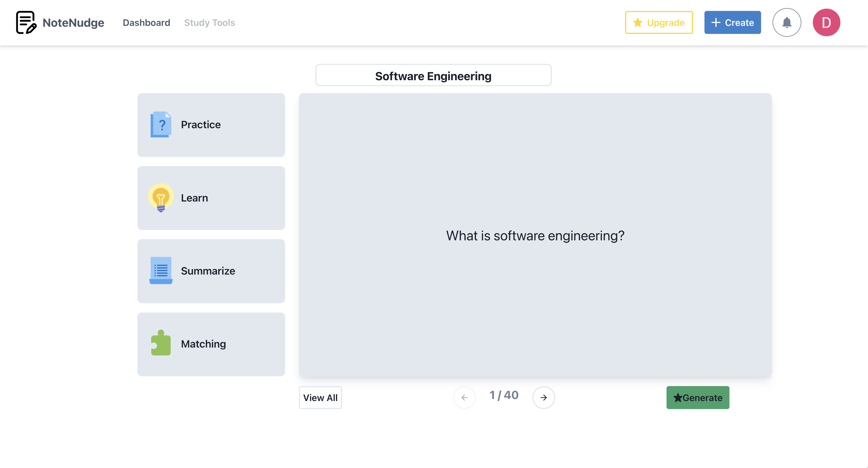Click the NoteNudge logo icon
The image size is (868, 468).
tap(26, 23)
